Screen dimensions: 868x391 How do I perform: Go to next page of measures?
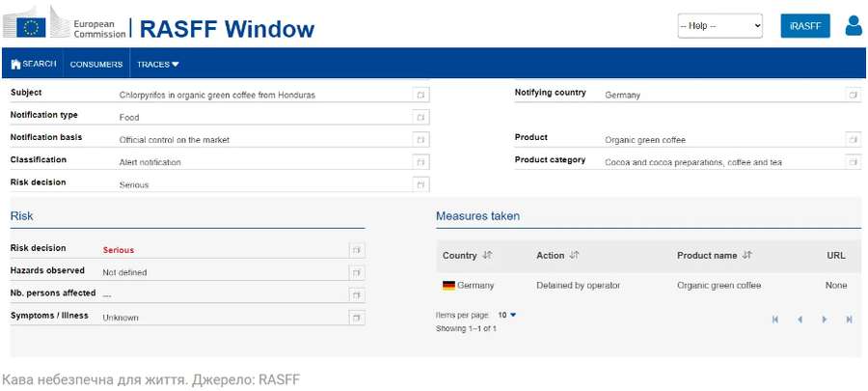point(824,320)
